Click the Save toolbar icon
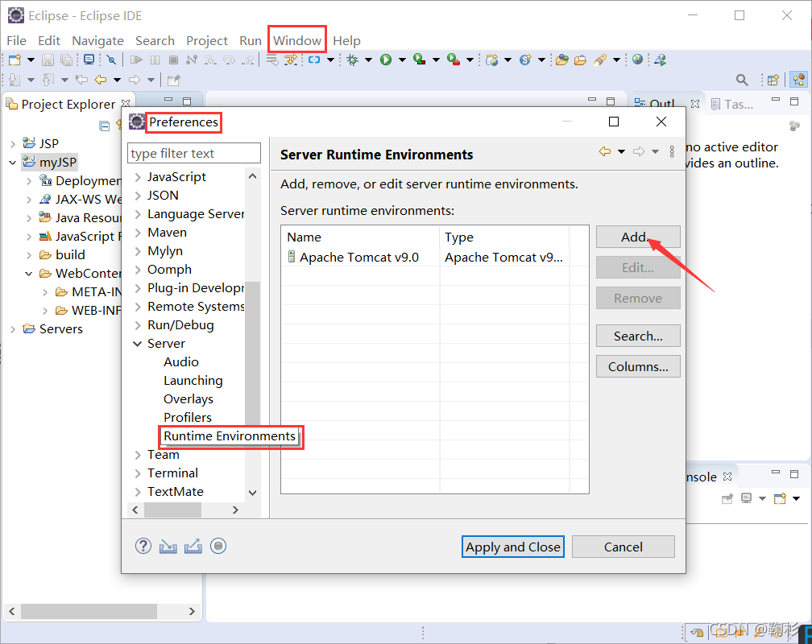This screenshot has width=812, height=644. 48,60
